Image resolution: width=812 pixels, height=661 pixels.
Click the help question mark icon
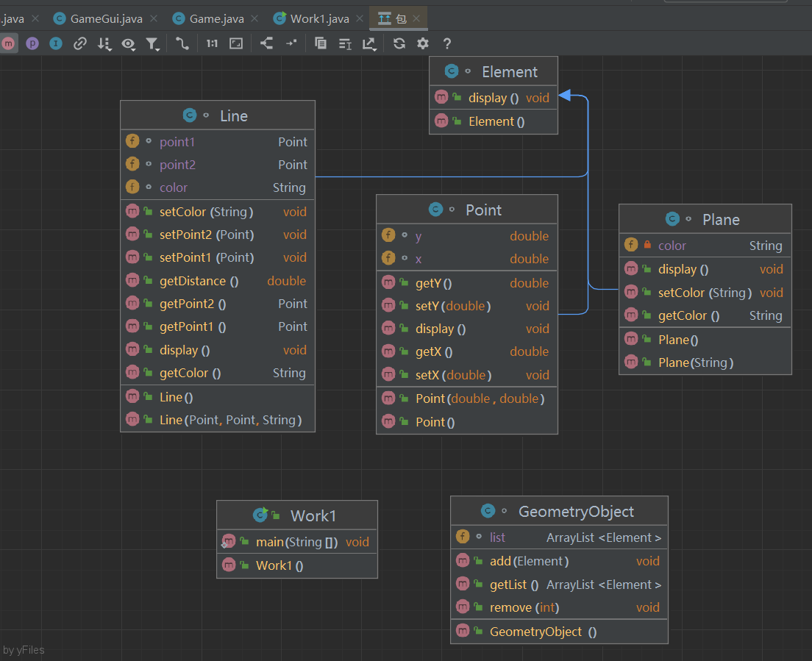446,43
